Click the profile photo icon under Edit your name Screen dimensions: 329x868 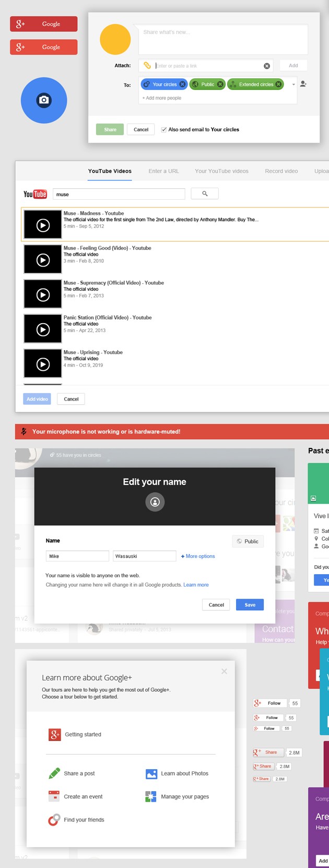coord(155,502)
